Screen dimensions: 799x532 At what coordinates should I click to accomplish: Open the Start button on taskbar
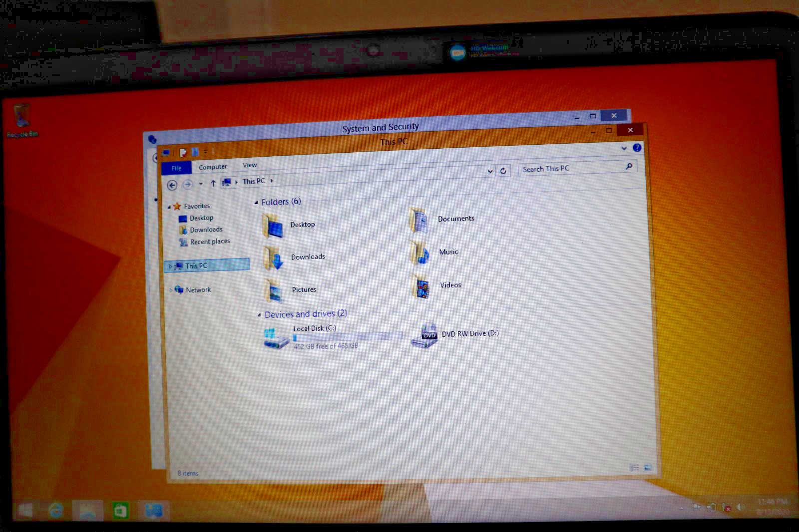(25, 510)
